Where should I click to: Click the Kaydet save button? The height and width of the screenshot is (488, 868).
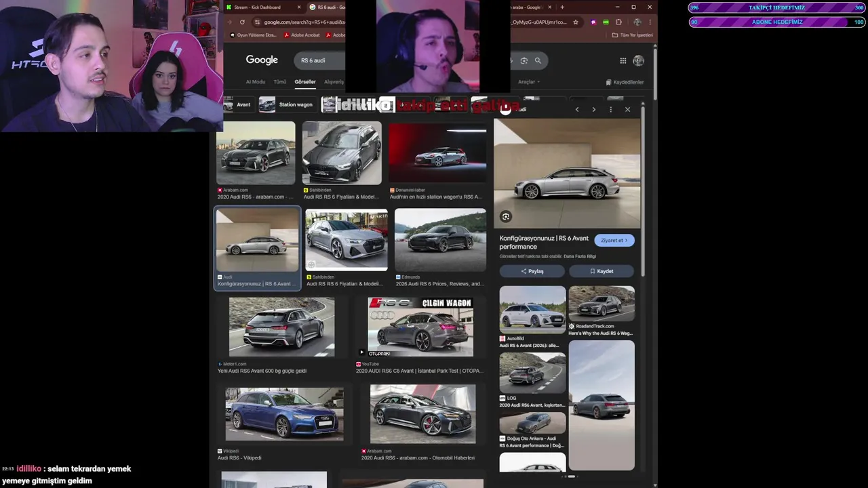click(x=601, y=271)
